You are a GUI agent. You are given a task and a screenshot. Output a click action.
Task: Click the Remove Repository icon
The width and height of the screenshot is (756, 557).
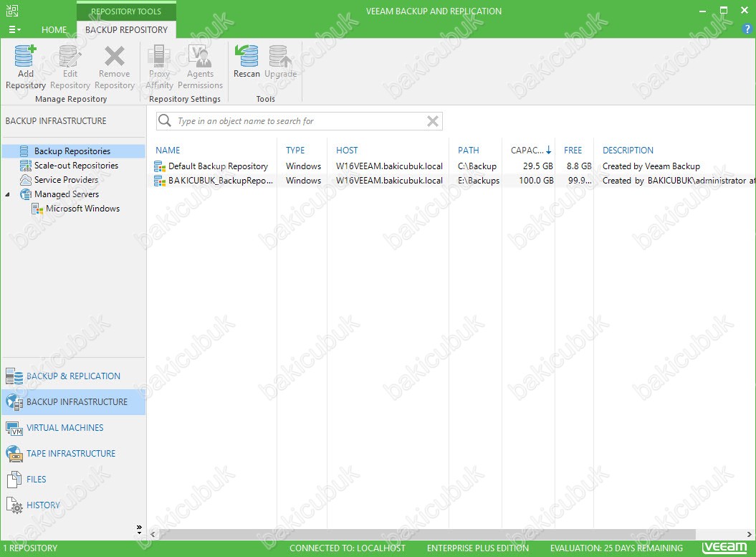pyautogui.click(x=114, y=56)
